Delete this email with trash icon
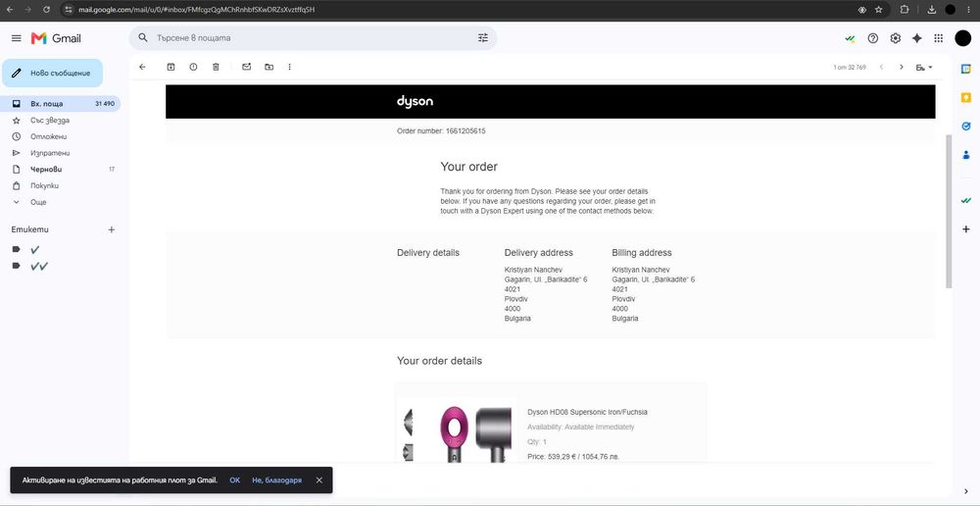 pyautogui.click(x=216, y=67)
